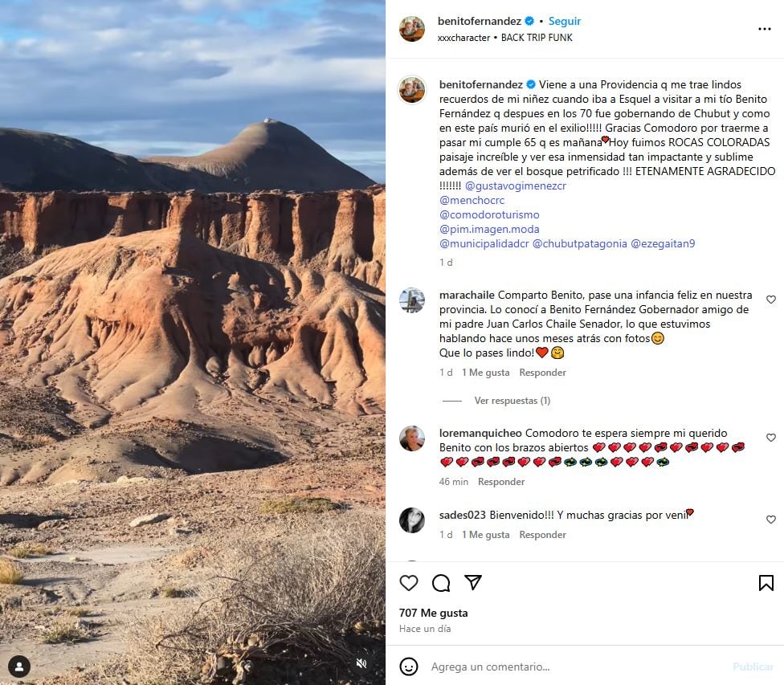Open @comodoroturismo mention link
The width and height of the screenshot is (784, 685).
pyautogui.click(x=489, y=214)
